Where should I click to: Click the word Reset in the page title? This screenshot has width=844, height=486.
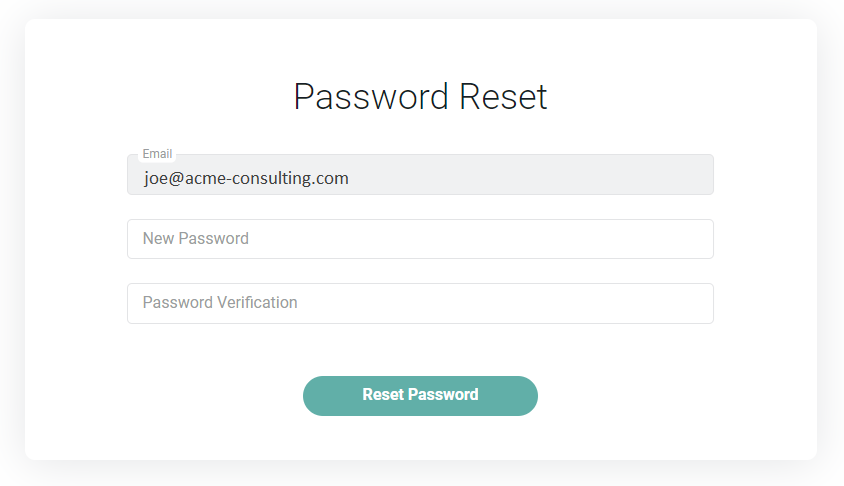point(503,97)
